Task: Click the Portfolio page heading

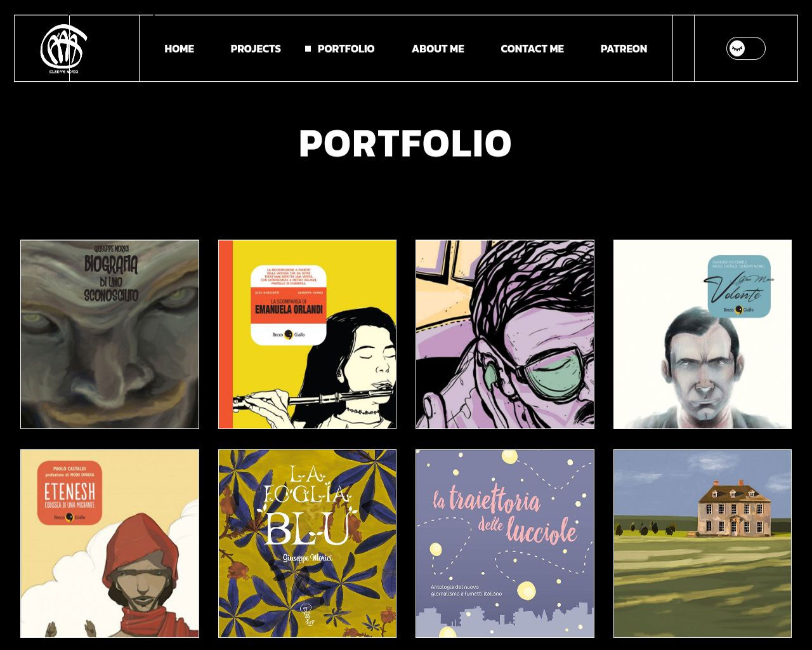Action: (405, 143)
